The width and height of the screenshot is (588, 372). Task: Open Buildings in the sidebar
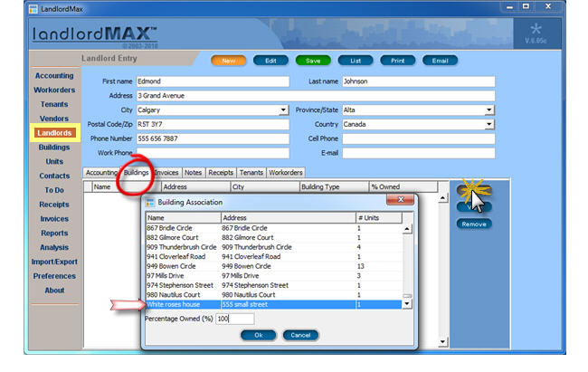point(54,148)
